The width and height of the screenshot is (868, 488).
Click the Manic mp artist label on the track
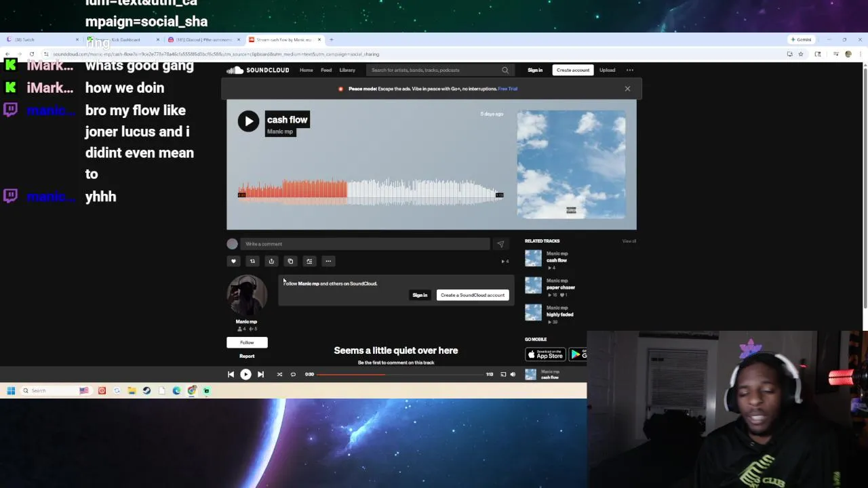tap(280, 131)
